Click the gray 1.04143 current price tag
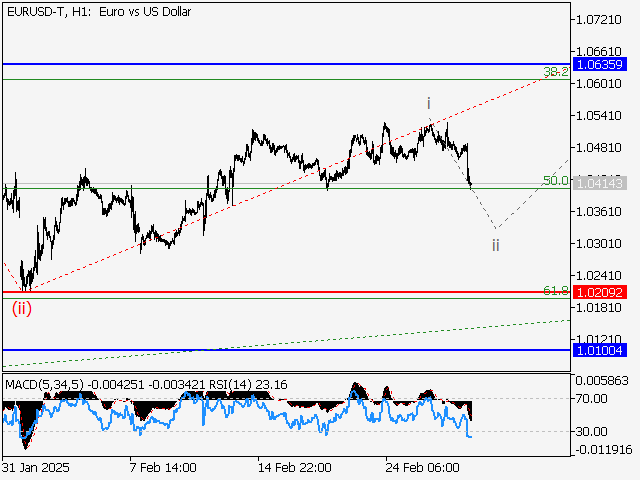640x480 pixels. 598,185
